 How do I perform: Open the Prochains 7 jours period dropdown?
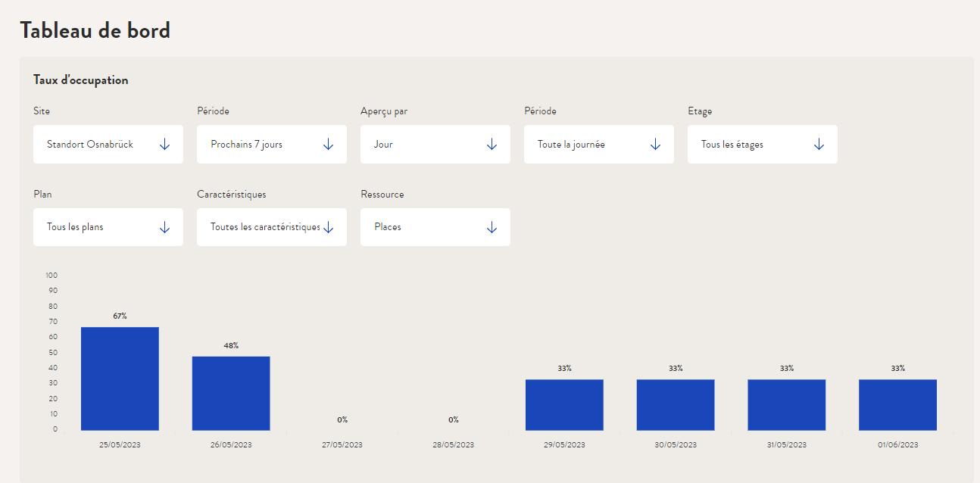point(272,144)
